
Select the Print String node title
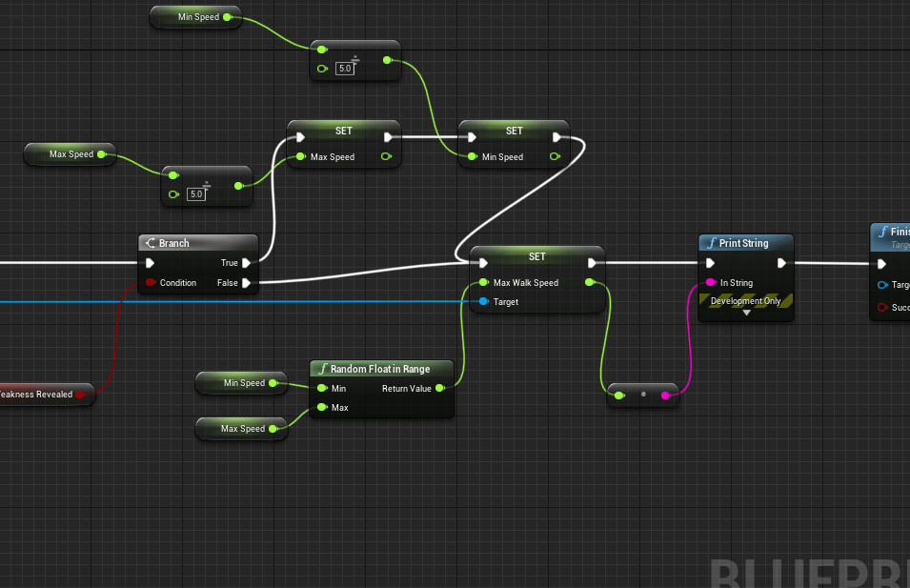coord(743,243)
